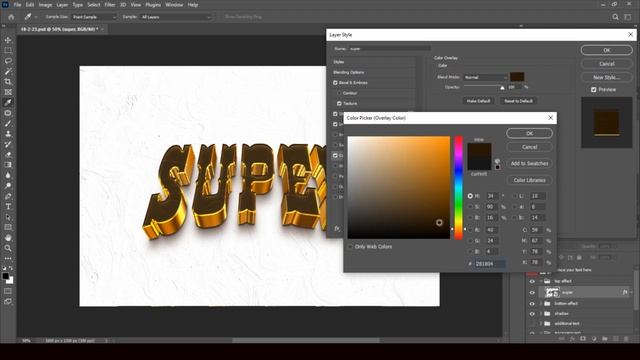Click the fx icon in Layer Style dialog

[x=337, y=229]
